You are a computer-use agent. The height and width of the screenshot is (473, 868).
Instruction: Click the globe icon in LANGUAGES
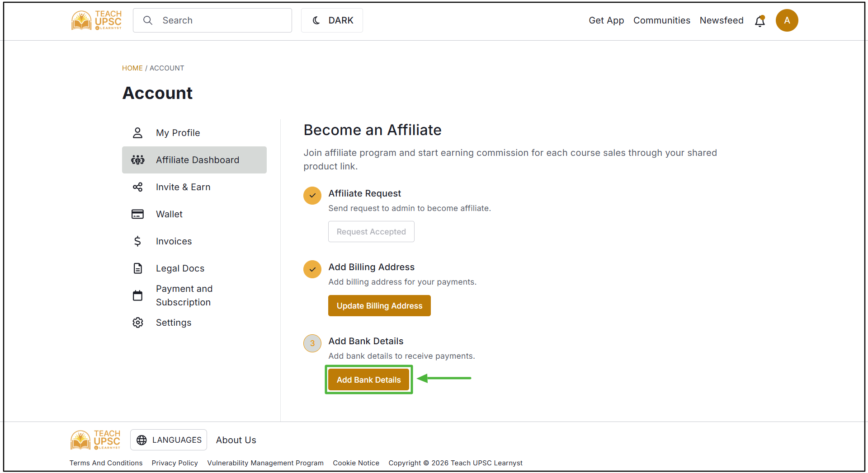pyautogui.click(x=142, y=440)
